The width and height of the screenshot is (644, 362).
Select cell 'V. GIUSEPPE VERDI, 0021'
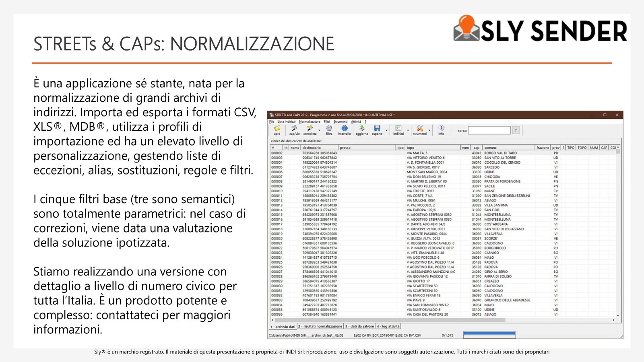[x=426, y=229]
